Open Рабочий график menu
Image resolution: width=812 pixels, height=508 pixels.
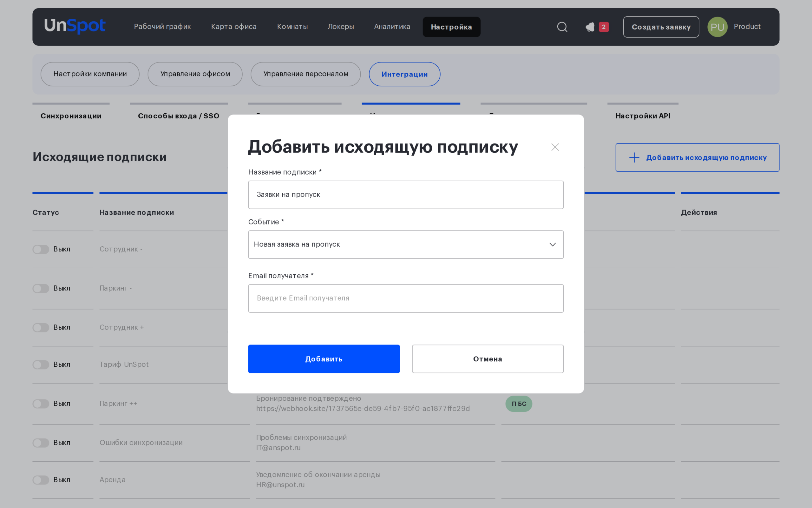click(162, 27)
